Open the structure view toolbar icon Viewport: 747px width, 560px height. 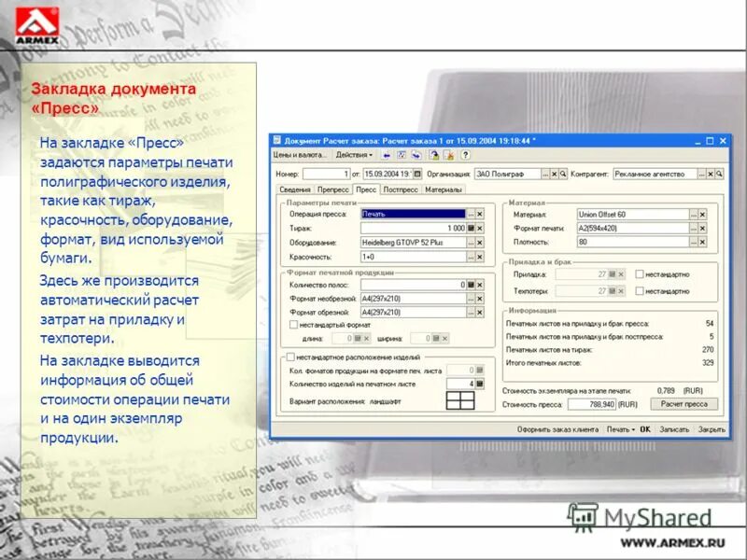(x=400, y=155)
